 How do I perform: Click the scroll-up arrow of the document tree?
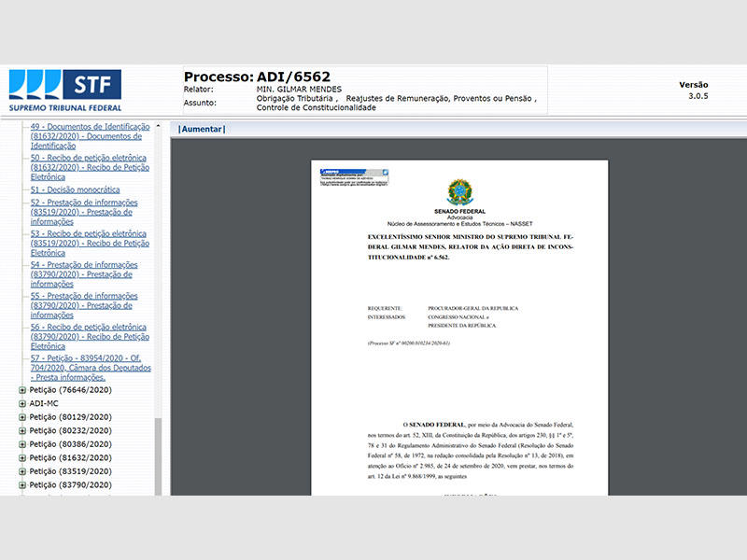tap(158, 126)
